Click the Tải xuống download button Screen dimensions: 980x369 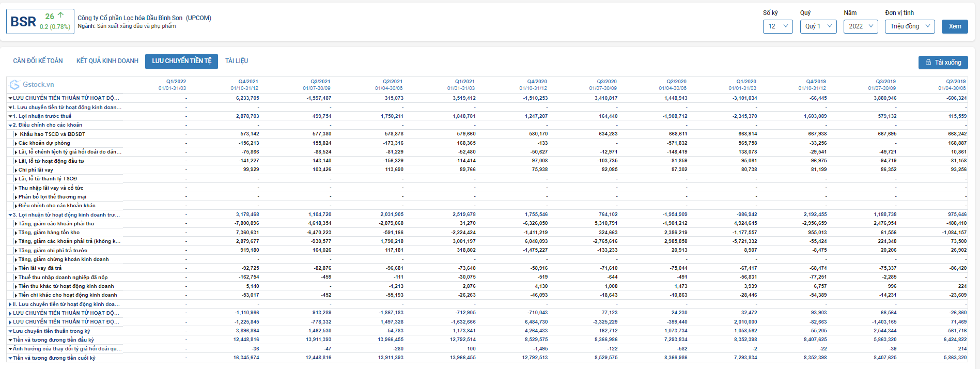(943, 63)
